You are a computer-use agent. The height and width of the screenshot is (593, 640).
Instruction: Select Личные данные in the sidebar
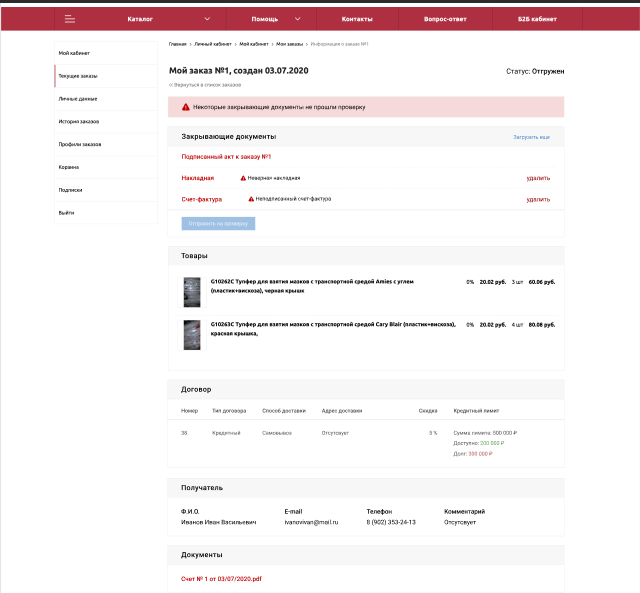click(x=77, y=98)
